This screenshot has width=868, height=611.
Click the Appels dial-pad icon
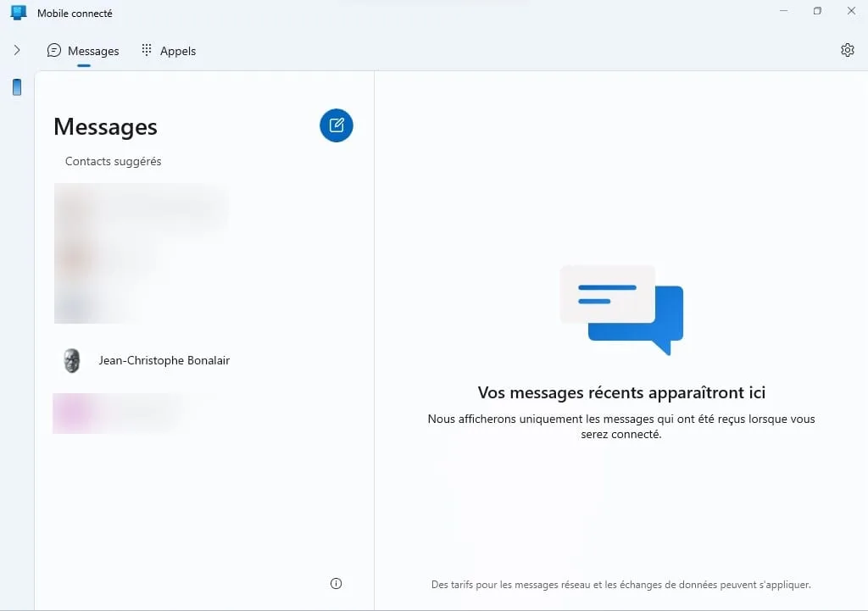pyautogui.click(x=146, y=51)
